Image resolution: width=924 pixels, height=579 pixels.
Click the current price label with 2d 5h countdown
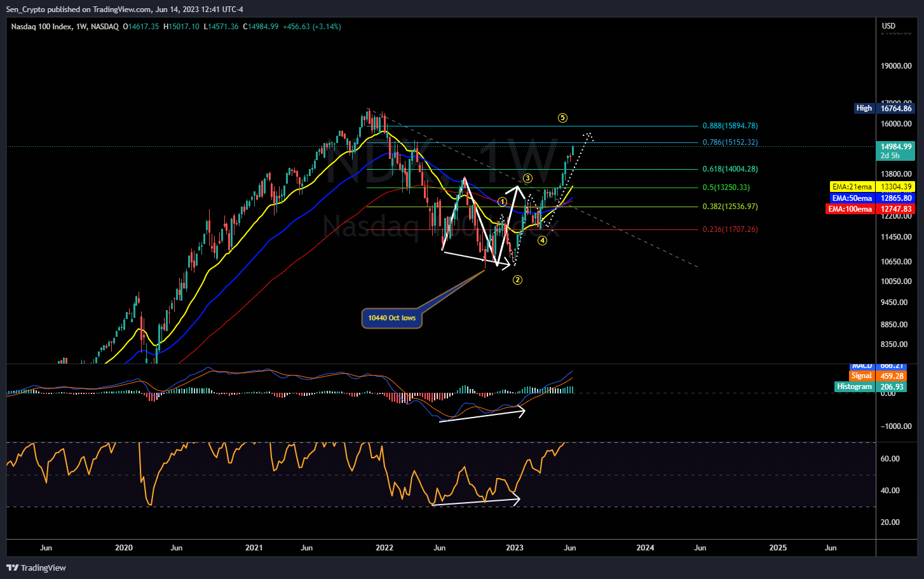pyautogui.click(x=896, y=151)
